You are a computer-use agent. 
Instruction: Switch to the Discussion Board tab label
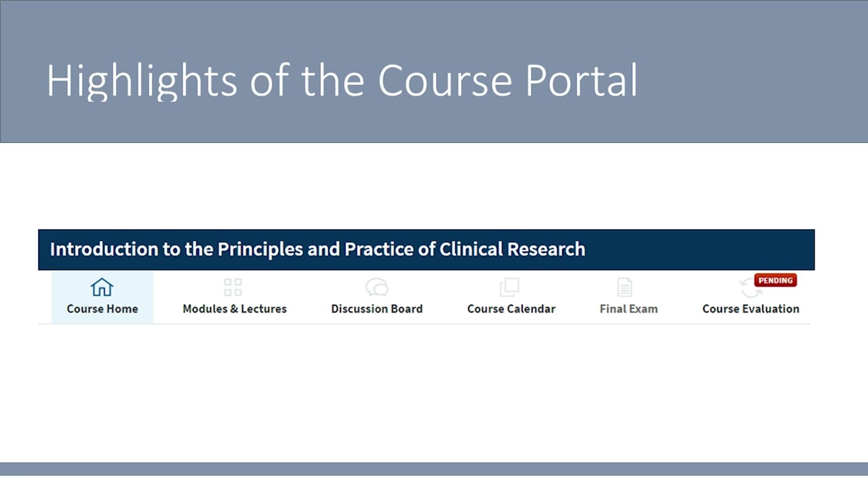pyautogui.click(x=376, y=308)
